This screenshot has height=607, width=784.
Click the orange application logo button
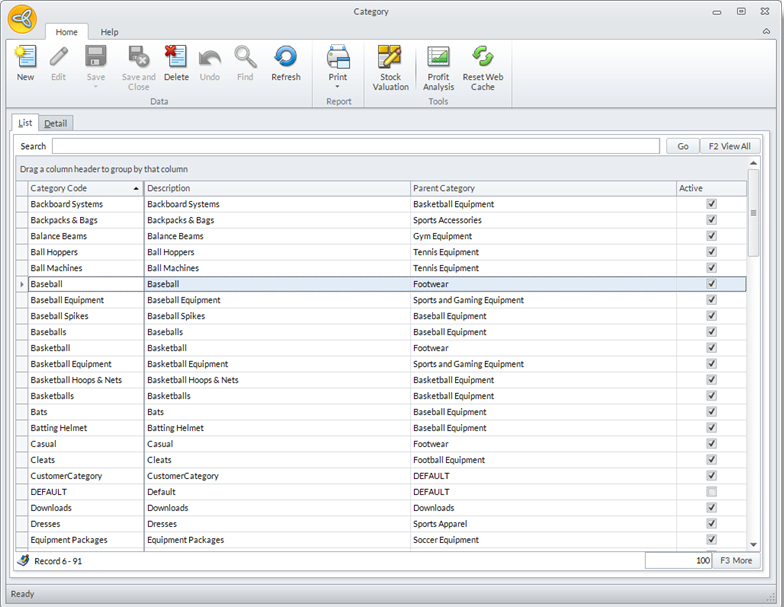coord(22,19)
